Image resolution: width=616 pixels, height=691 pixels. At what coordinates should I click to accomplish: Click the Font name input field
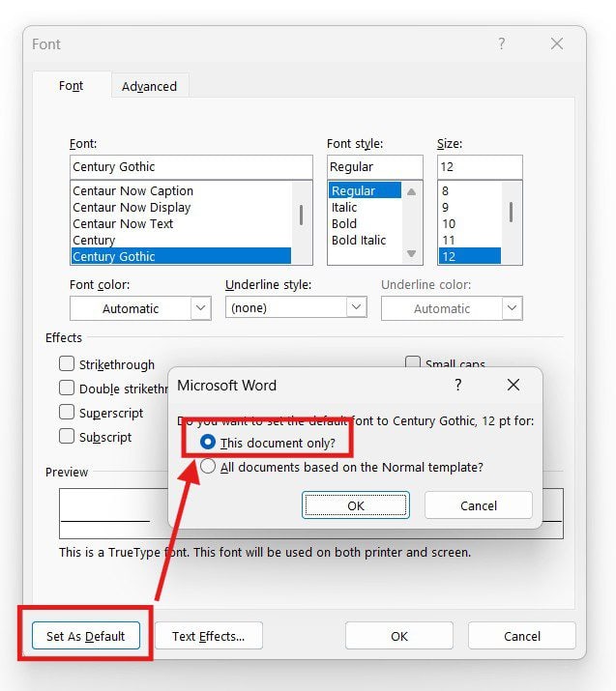pyautogui.click(x=191, y=166)
